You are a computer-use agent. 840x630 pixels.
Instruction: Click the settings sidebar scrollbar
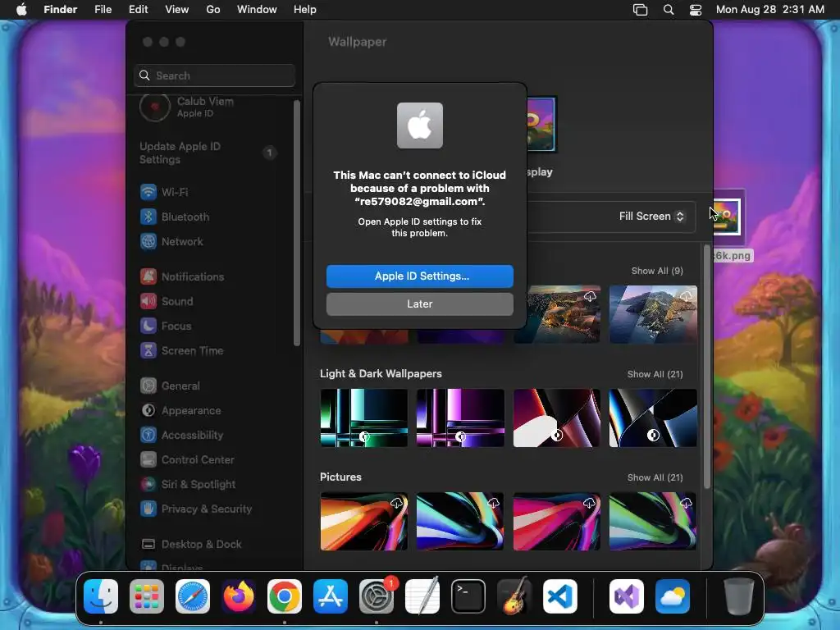point(297,223)
